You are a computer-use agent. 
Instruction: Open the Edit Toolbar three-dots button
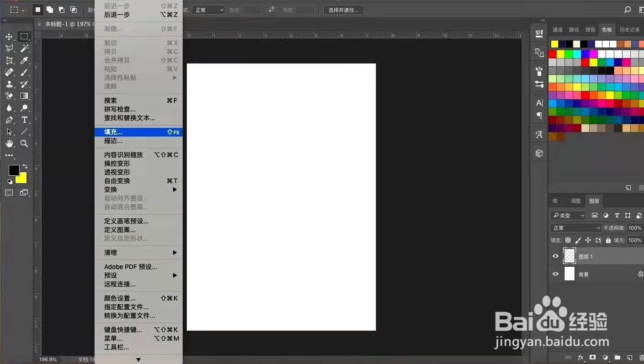click(x=9, y=156)
